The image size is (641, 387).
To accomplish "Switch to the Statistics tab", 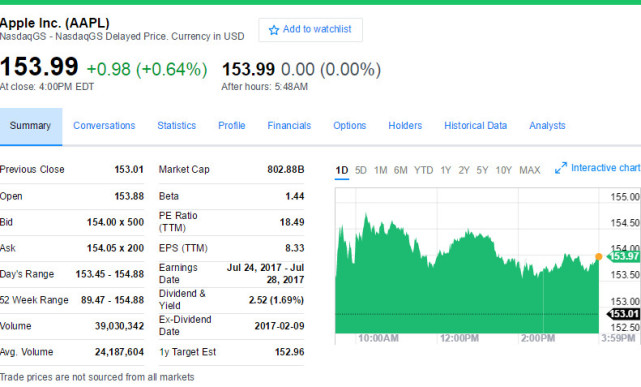I will pos(177,125).
